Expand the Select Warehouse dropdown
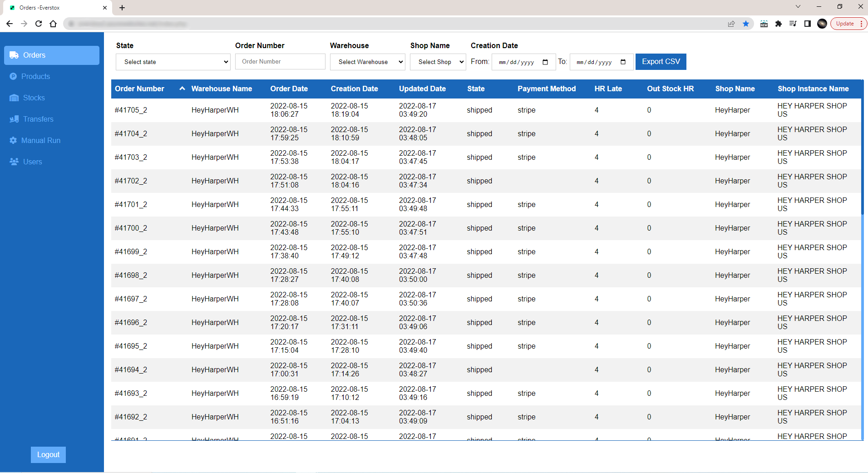This screenshot has height=473, width=868. (368, 62)
